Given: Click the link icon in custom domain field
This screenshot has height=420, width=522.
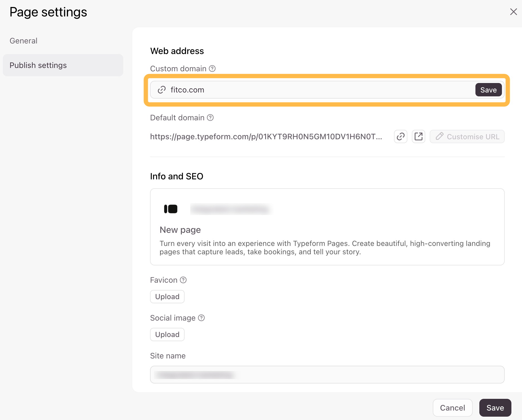Looking at the screenshot, I should click(162, 90).
